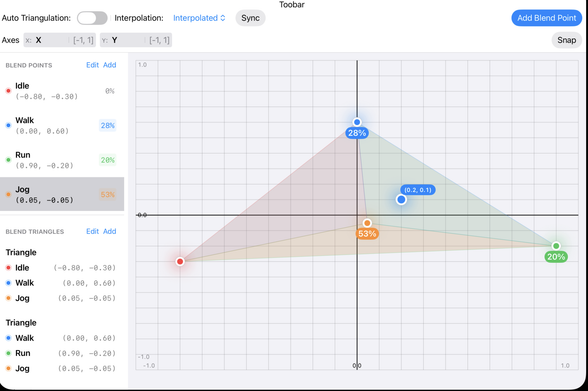The width and height of the screenshot is (588, 391).
Task: Select the Jog row in the blend points list
Action: click(62, 194)
